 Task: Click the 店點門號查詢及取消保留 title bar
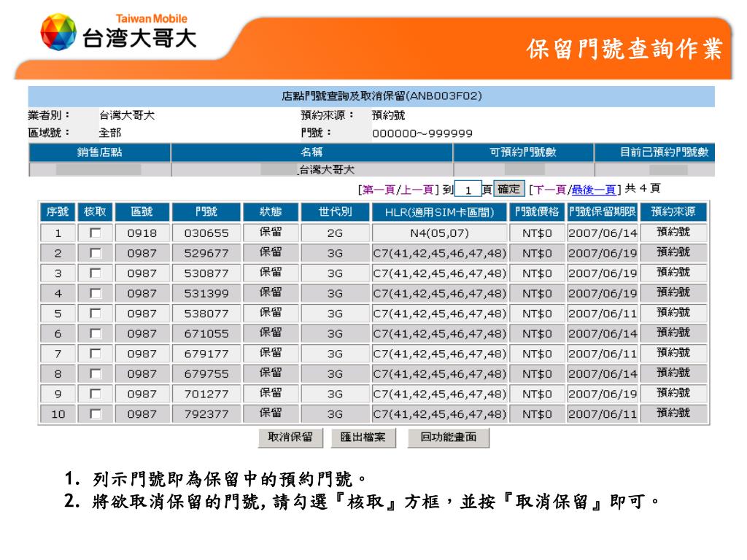click(x=371, y=96)
